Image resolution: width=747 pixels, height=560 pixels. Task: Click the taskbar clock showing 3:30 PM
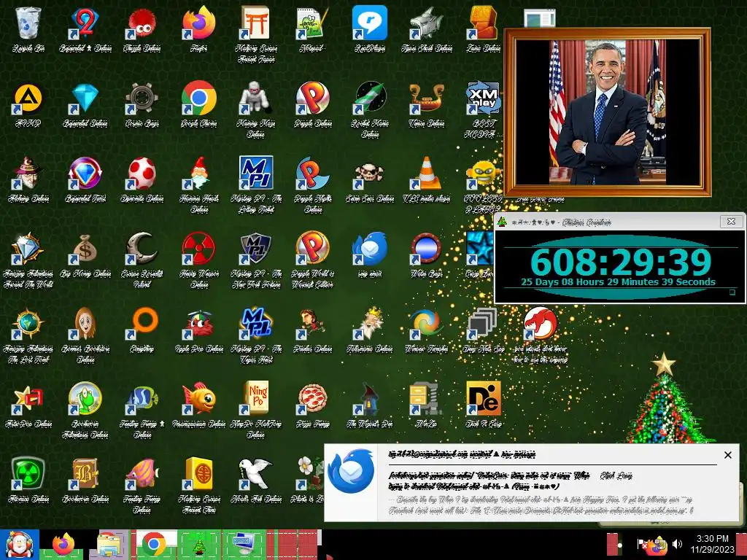click(x=712, y=544)
